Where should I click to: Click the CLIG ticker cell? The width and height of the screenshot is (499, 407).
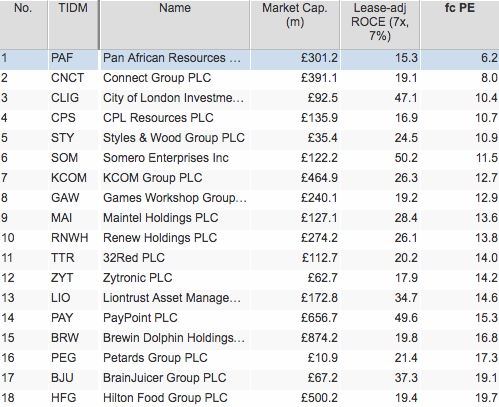tap(73, 100)
